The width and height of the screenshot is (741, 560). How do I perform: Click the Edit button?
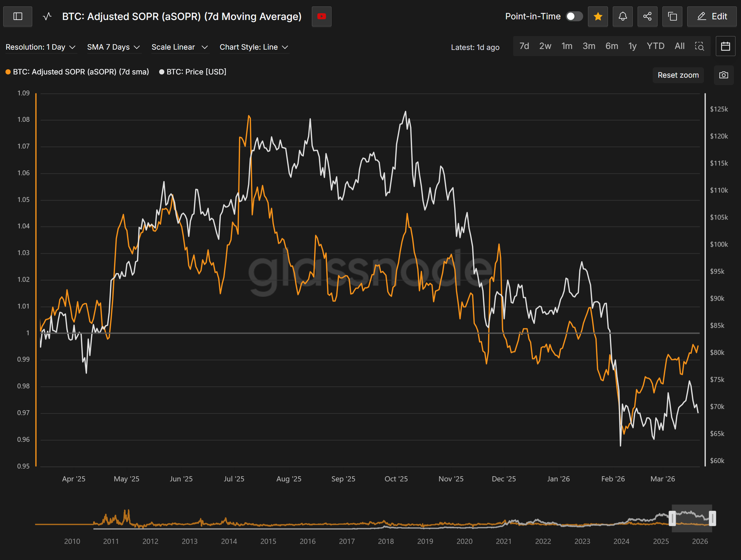(711, 16)
